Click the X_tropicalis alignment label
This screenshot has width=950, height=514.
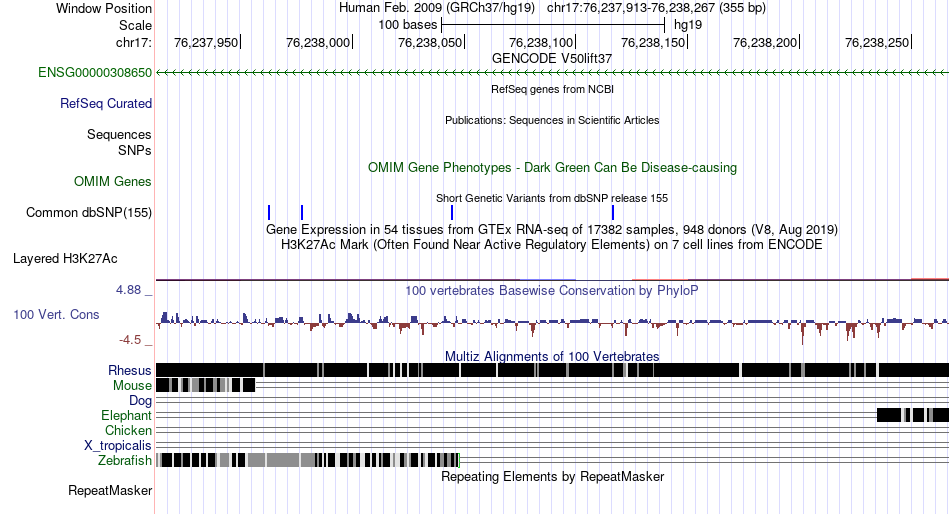point(118,446)
